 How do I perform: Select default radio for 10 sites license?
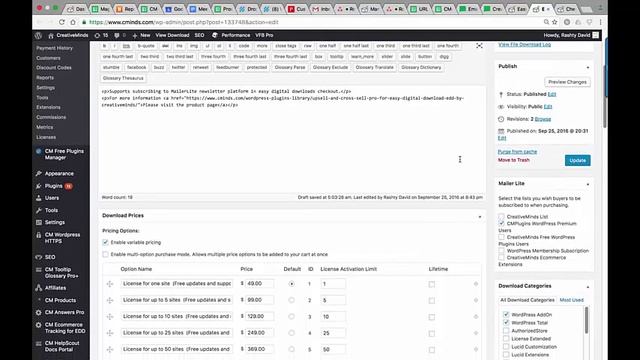(291, 316)
